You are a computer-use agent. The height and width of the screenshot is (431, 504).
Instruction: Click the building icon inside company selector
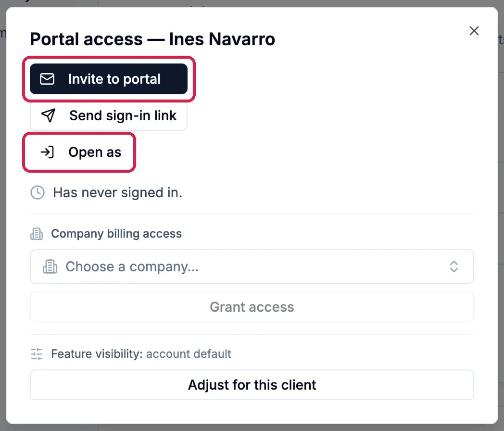[50, 266]
